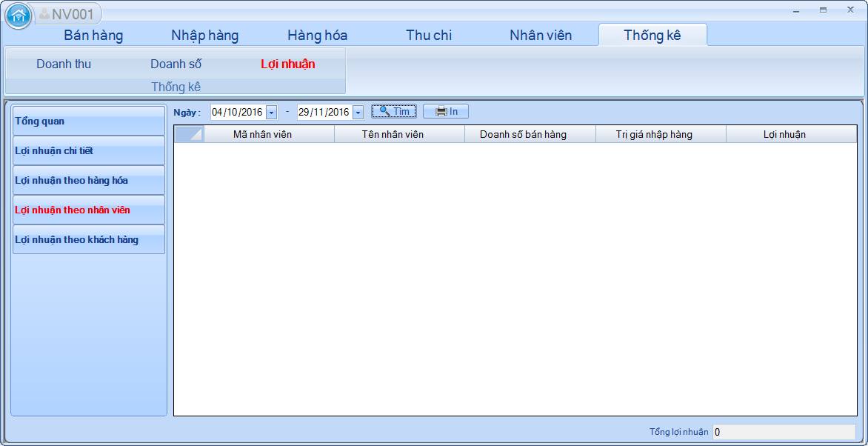Show Lợi nhuận theo khách hàng
Viewport: 868px width, 446px height.
[89, 239]
